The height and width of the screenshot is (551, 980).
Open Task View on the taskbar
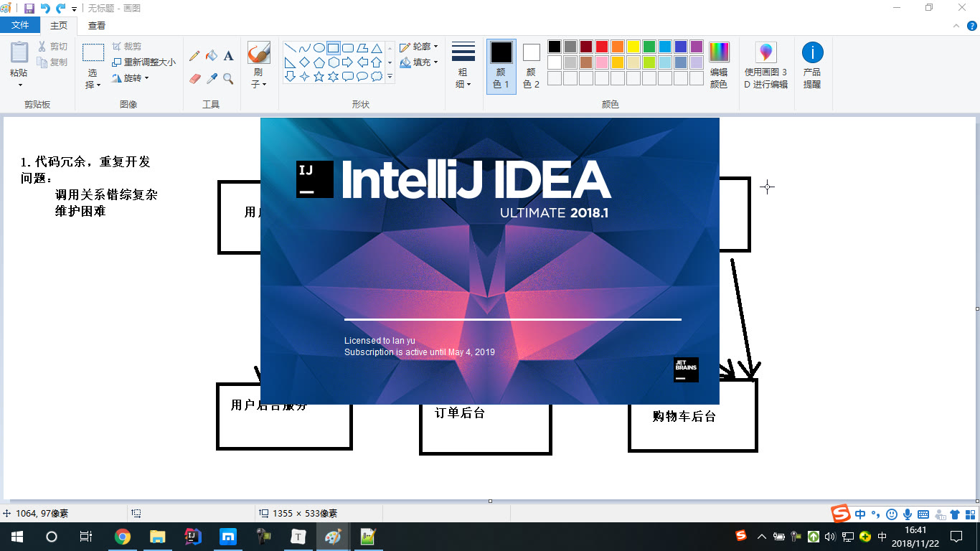[x=86, y=537]
